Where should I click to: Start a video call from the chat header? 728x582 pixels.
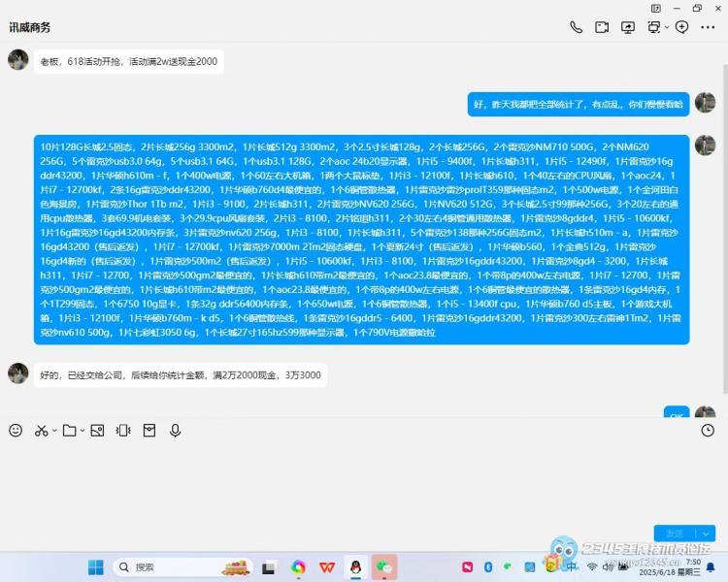(x=602, y=27)
